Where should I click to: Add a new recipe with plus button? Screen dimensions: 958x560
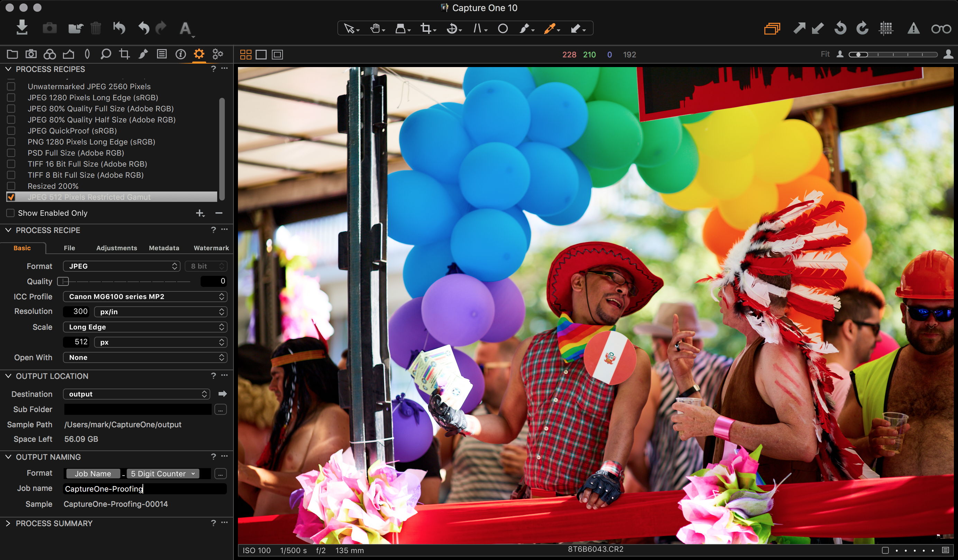(199, 213)
